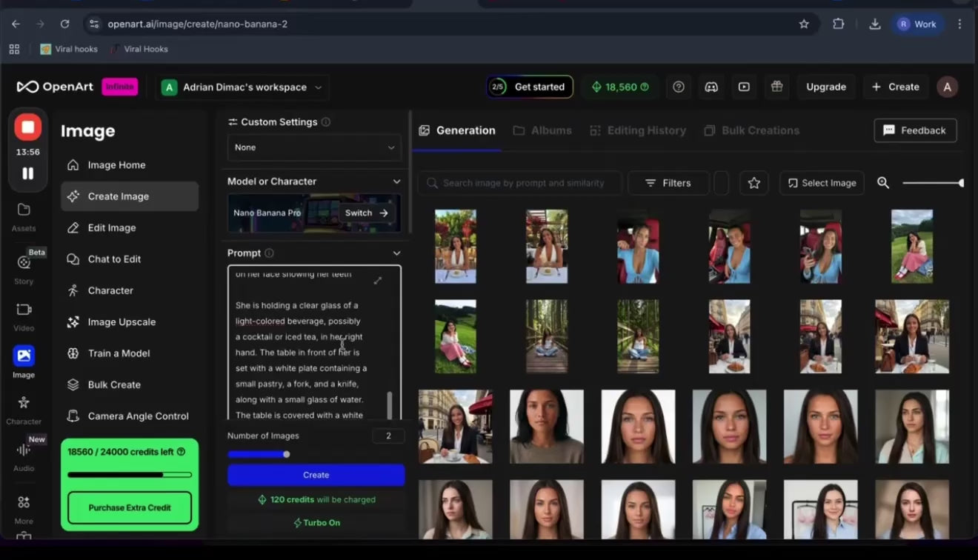The width and height of the screenshot is (978, 560).
Task: Open Assets in the left sidebar
Action: 24,216
